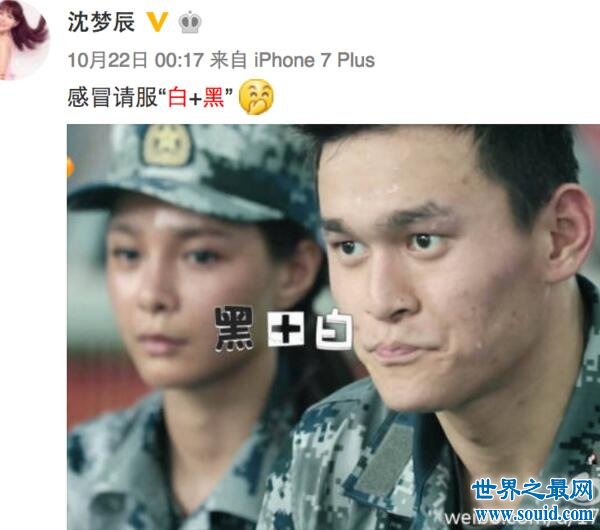Open the www.souid.com link
Image resolution: width=600 pixels, height=530 pixels.
point(535,512)
